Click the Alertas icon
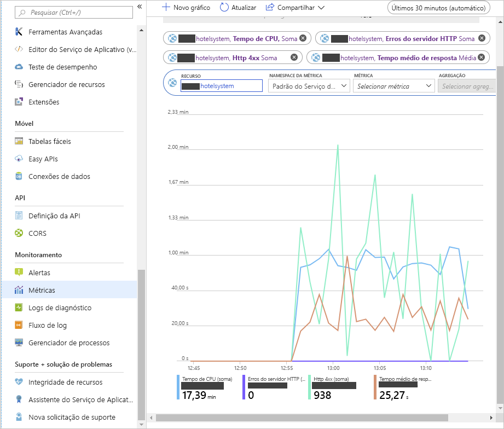The width and height of the screenshot is (504, 429). coord(19,273)
